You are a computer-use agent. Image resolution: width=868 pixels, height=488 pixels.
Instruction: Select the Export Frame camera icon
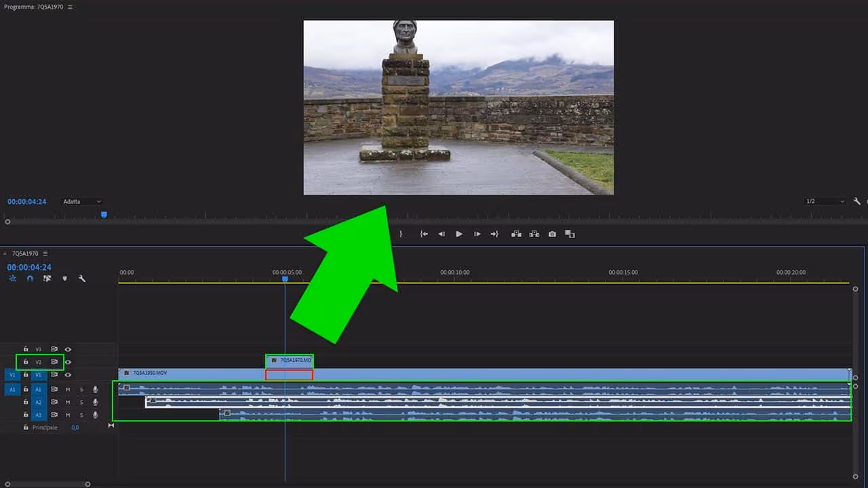[x=552, y=234]
